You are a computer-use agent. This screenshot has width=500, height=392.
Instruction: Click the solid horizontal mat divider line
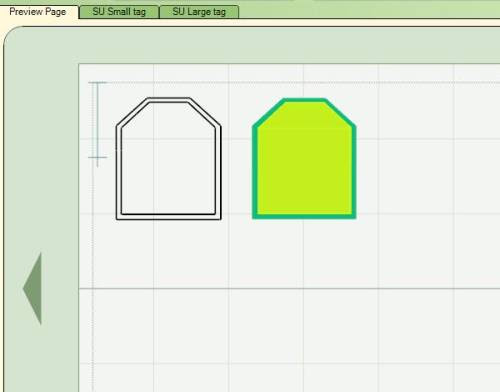(x=289, y=289)
